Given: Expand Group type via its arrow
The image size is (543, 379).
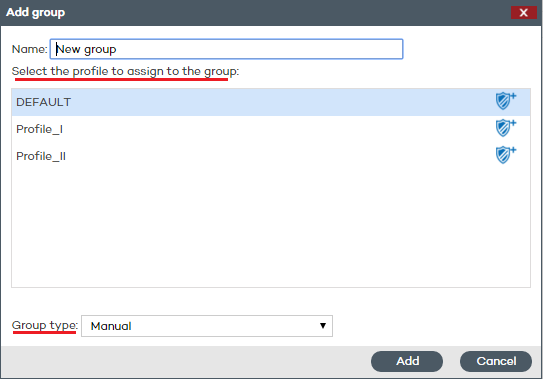Looking at the screenshot, I should click(x=323, y=326).
